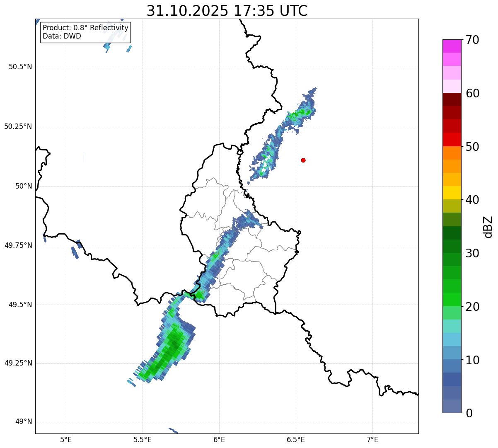Click the 5.5°E longitude label

coord(143,440)
